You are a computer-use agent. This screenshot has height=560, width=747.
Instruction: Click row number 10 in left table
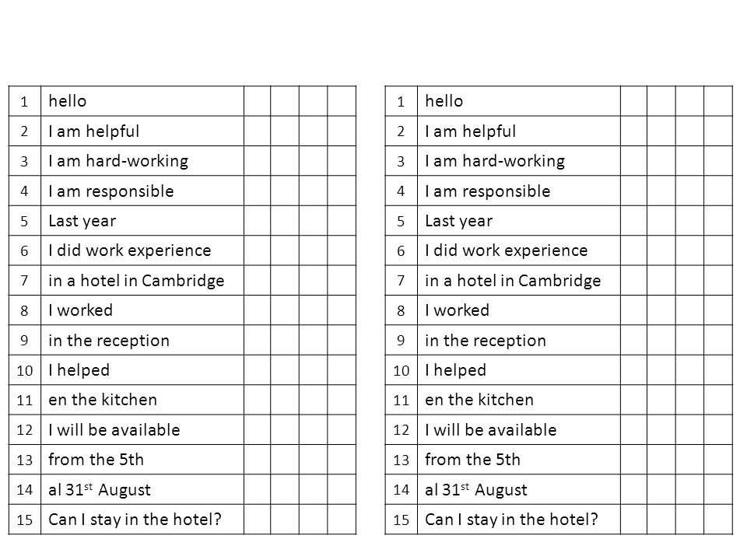pos(25,370)
